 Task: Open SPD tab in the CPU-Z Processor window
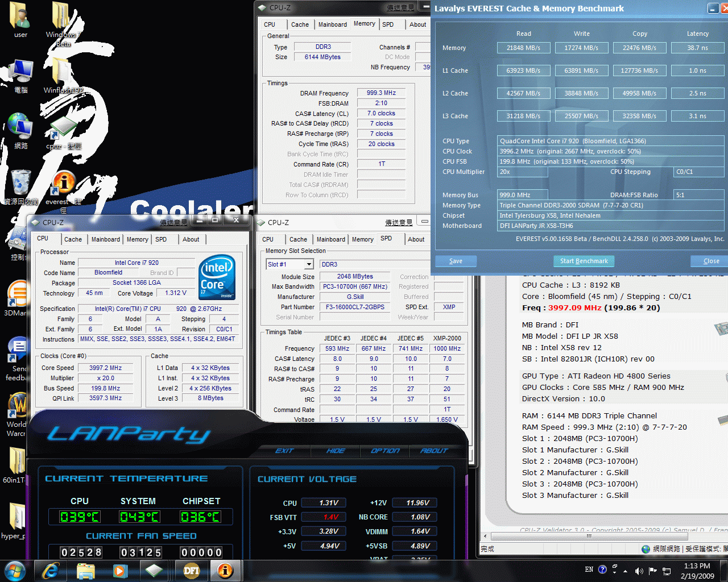161,239
